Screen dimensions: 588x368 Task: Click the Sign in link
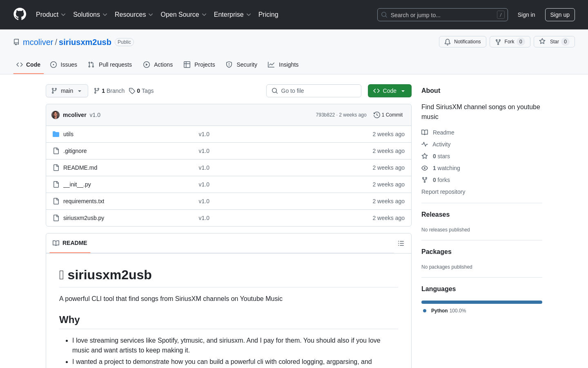[x=526, y=15]
